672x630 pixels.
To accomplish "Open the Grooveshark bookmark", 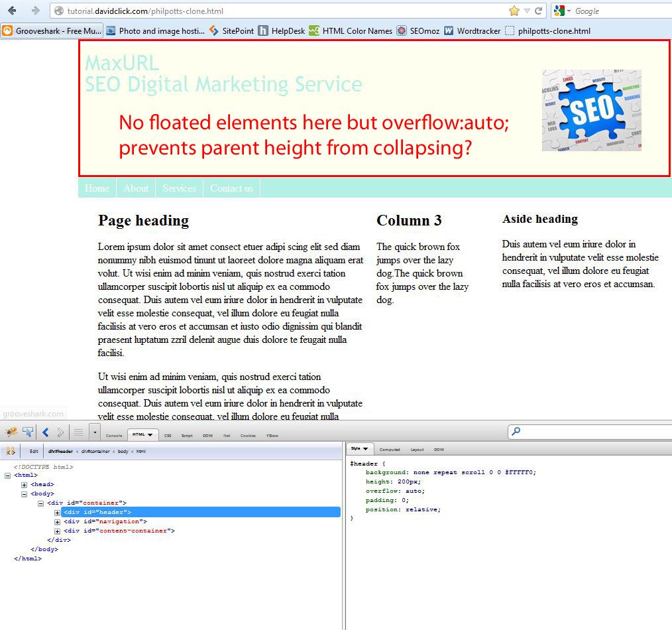I will click(52, 31).
